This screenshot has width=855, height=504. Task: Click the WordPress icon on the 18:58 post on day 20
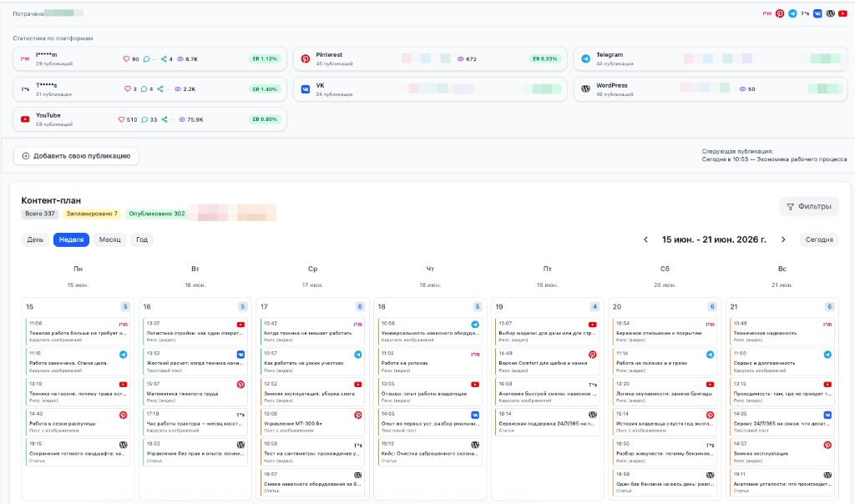click(710, 475)
